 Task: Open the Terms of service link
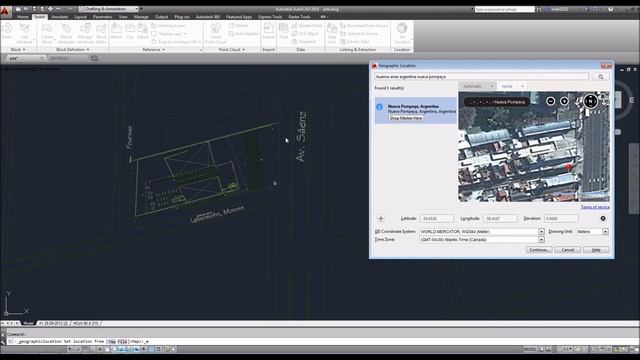click(x=595, y=207)
